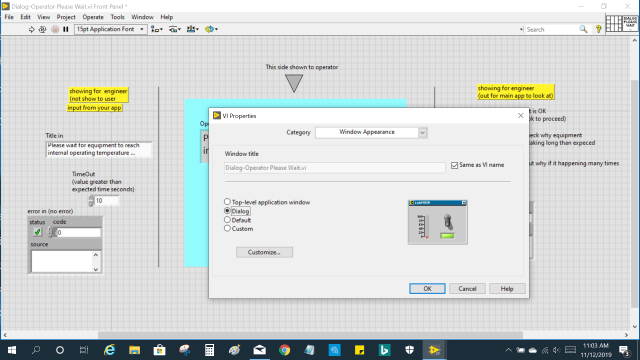Close the VI Properties dialog
The width and height of the screenshot is (640, 360).
(x=520, y=116)
